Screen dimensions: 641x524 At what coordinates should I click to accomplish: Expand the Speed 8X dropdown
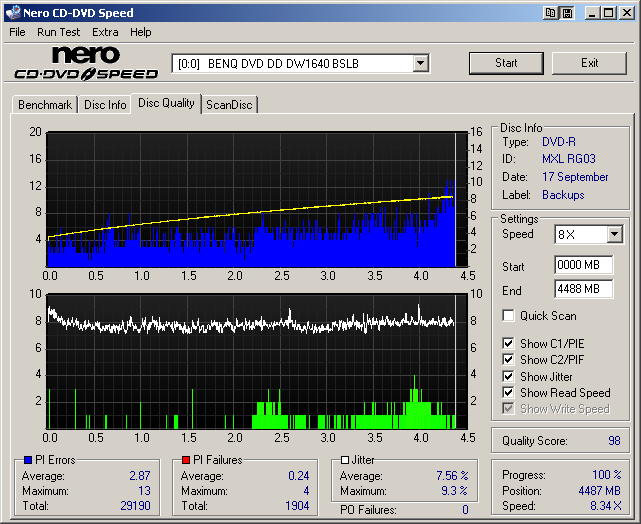pos(614,235)
